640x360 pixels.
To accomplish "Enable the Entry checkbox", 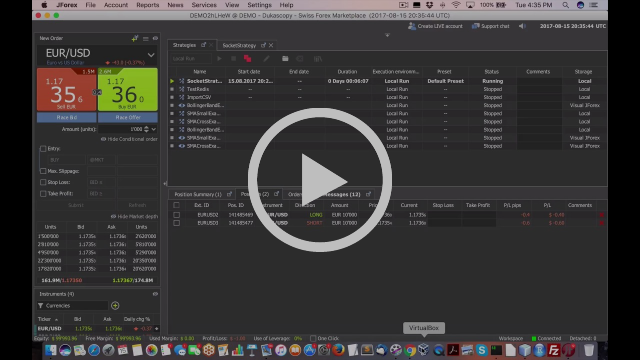I will click(x=43, y=149).
